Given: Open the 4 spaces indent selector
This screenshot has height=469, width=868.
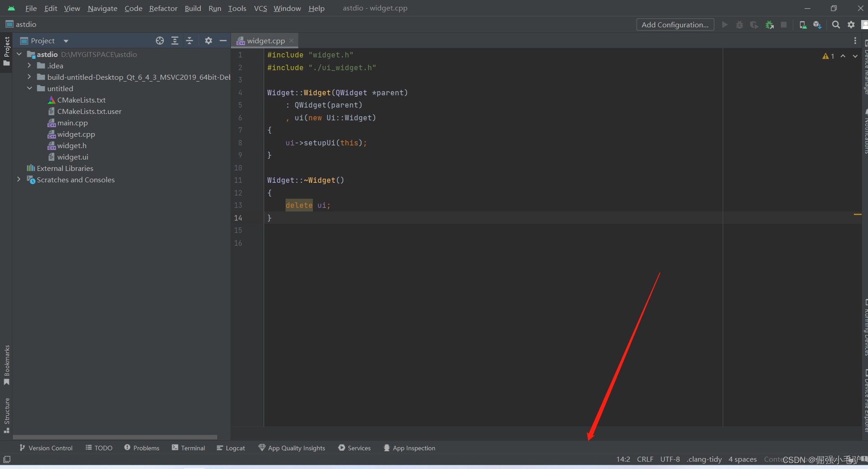Looking at the screenshot, I should (742, 459).
